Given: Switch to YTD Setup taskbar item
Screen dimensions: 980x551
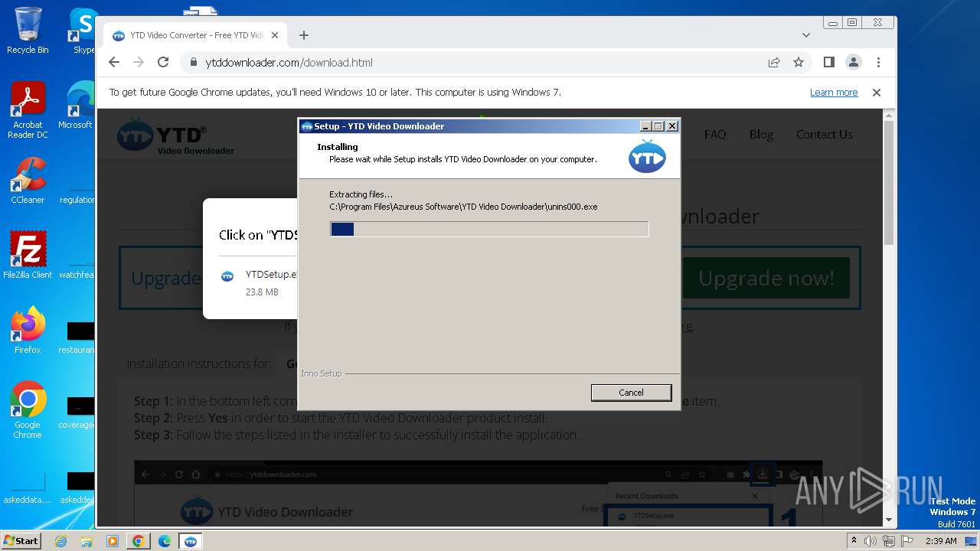Looking at the screenshot, I should pyautogui.click(x=191, y=541).
